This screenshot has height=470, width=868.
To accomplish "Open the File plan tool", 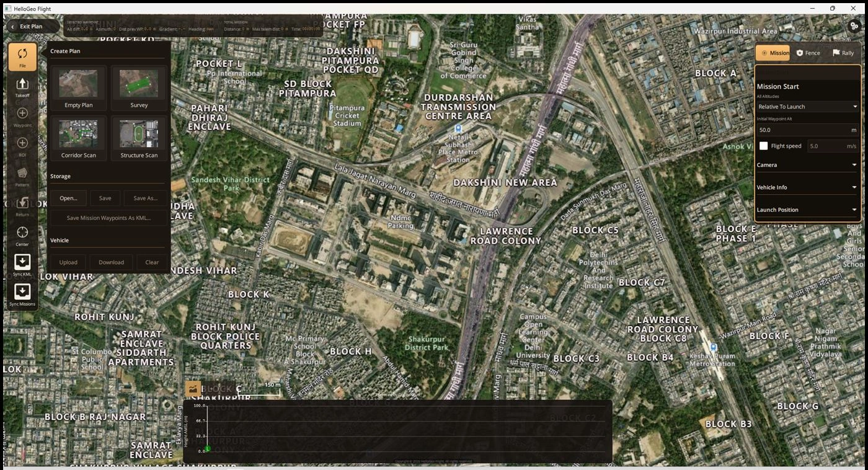I will coord(22,56).
